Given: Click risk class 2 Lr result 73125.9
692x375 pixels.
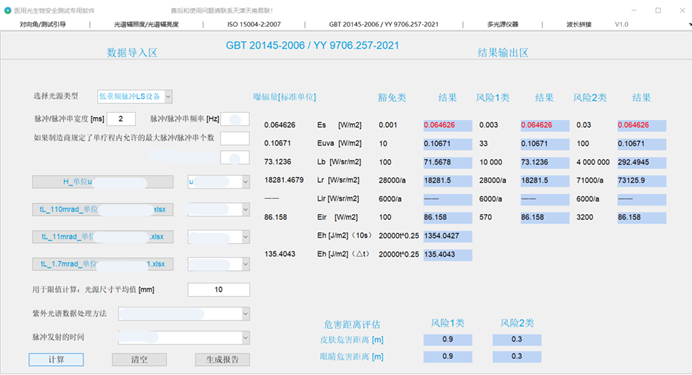Looking at the screenshot, I should [642, 181].
